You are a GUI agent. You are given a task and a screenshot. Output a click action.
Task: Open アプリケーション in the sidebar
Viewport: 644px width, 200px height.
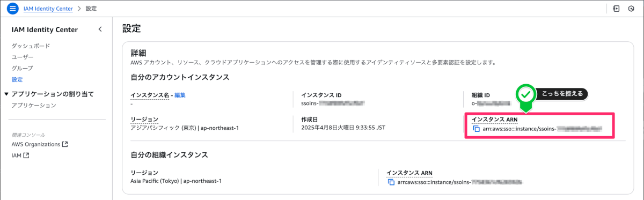(34, 105)
